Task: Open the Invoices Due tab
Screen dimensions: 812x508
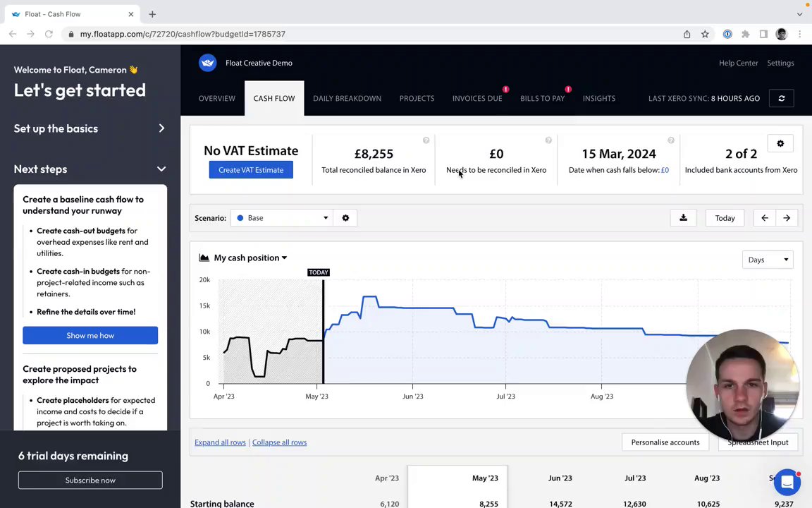Action: (477, 99)
